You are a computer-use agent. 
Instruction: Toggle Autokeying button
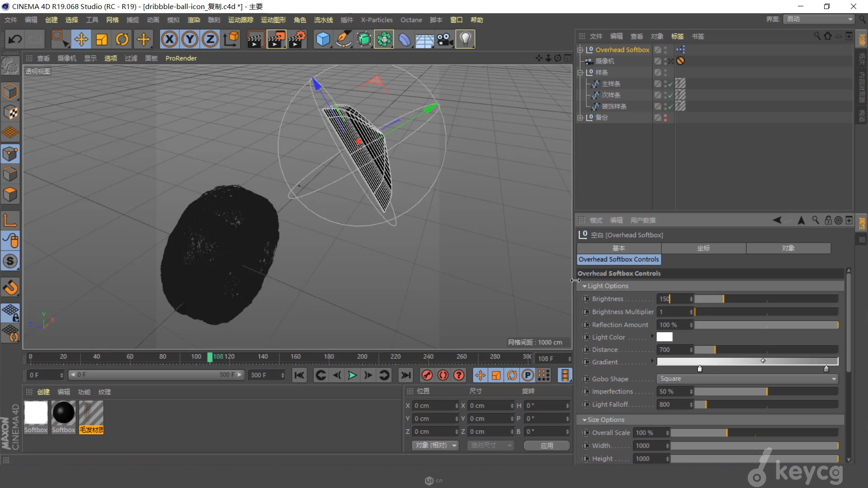pyautogui.click(x=443, y=375)
